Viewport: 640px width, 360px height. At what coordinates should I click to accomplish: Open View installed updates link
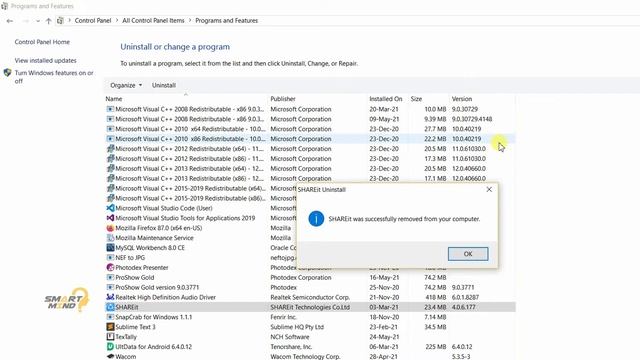point(45,60)
